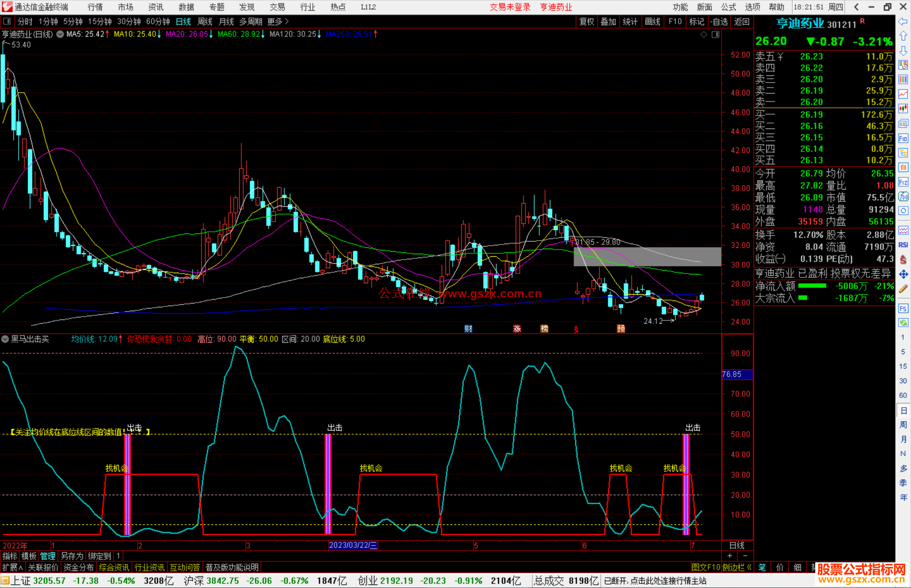The height and width of the screenshot is (588, 911).
Task: Click the four-arrow move icon
Action: click(x=903, y=274)
